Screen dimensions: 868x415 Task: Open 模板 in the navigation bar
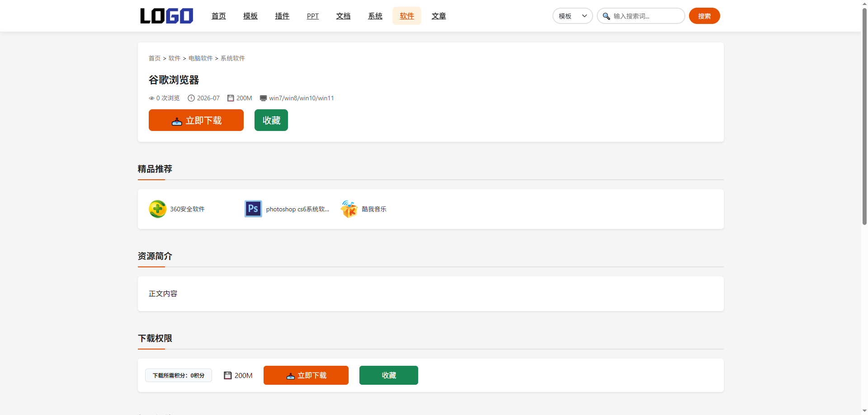point(250,16)
